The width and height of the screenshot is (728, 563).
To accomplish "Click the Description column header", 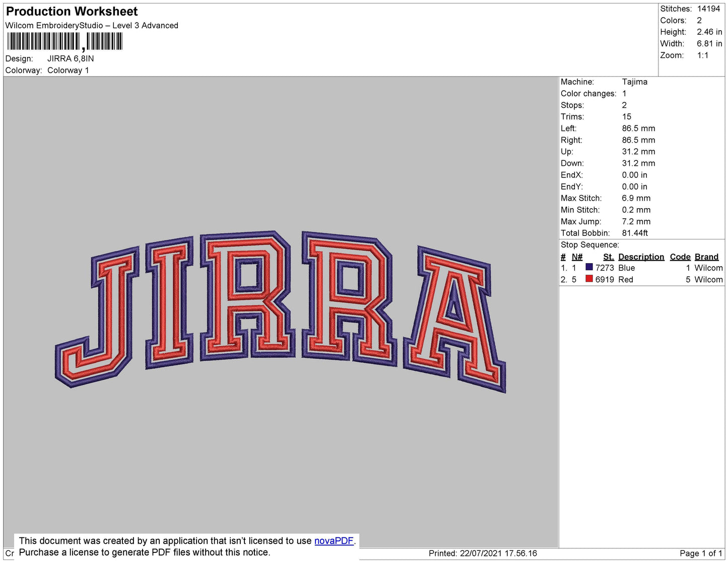I will click(641, 257).
